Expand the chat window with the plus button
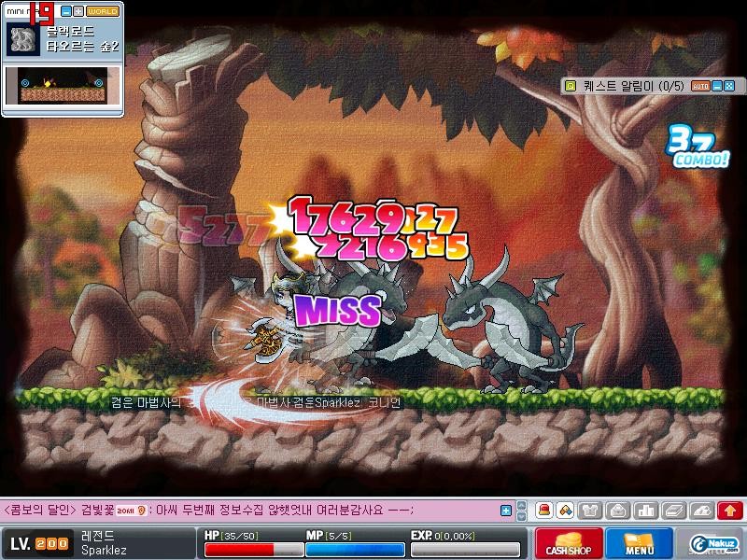This screenshot has height=560, width=747. click(x=506, y=511)
